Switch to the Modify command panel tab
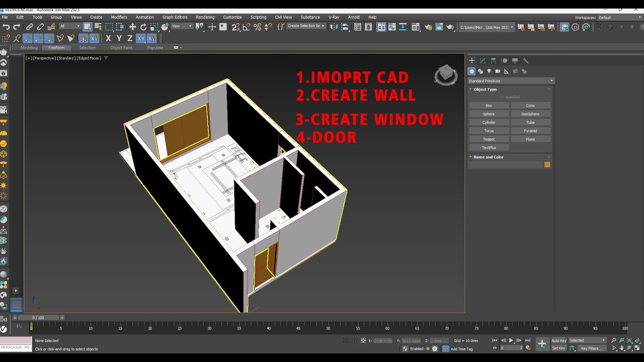The height and width of the screenshot is (362, 644). pyautogui.click(x=482, y=60)
